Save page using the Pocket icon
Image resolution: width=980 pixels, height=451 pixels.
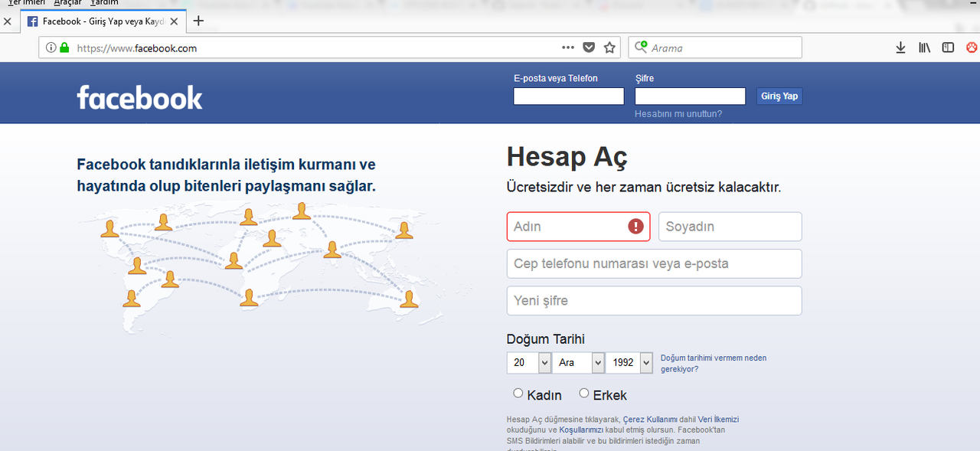point(589,47)
